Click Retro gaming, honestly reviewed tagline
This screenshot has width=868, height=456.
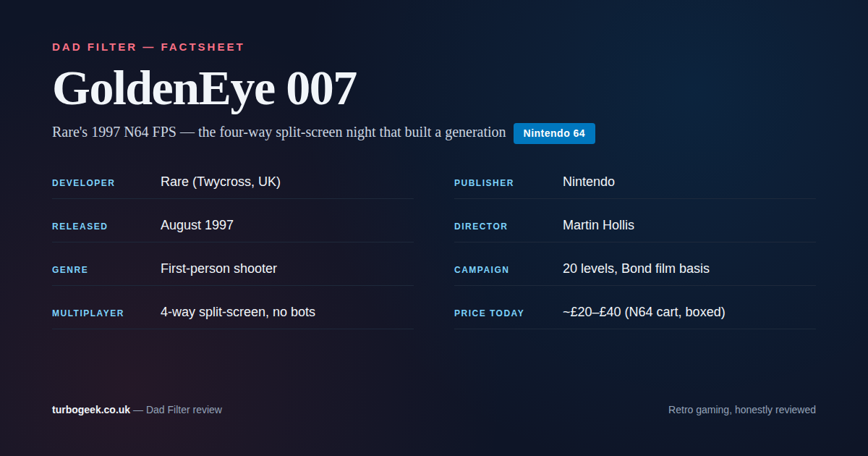(x=742, y=410)
